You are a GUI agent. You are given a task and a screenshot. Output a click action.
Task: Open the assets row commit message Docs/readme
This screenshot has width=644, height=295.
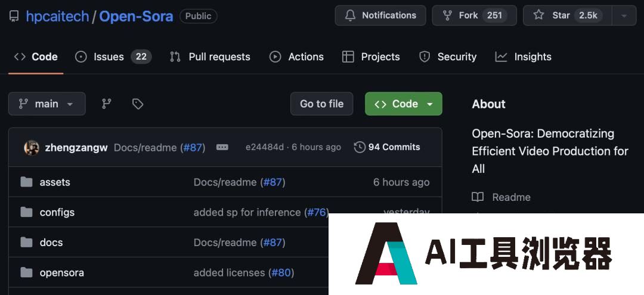225,182
